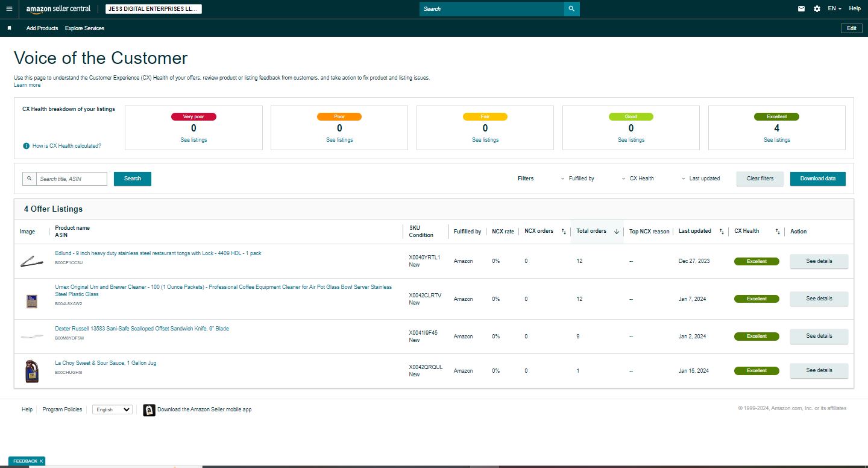
Task: See listings under Very poor
Action: click(194, 140)
